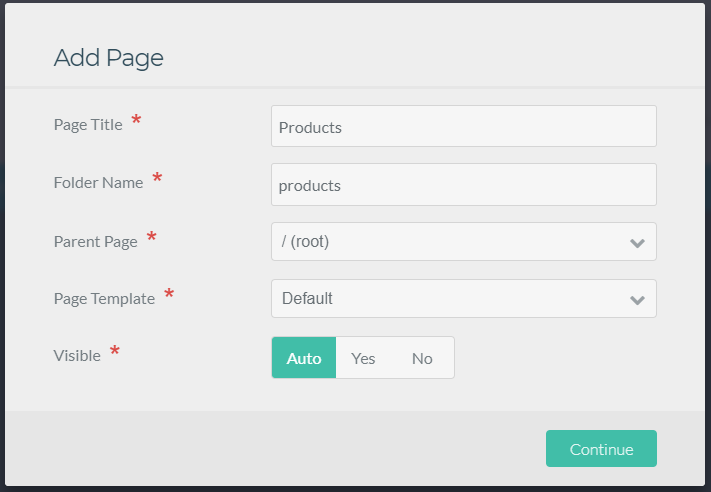
Task: Click the red asterisk beside Page Title
Action: [136, 122]
